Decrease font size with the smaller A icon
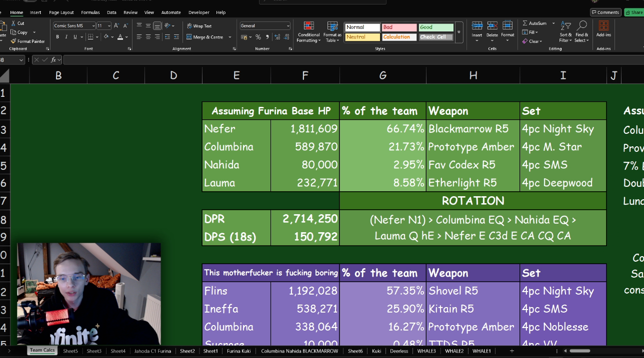The height and width of the screenshot is (358, 644). click(125, 25)
